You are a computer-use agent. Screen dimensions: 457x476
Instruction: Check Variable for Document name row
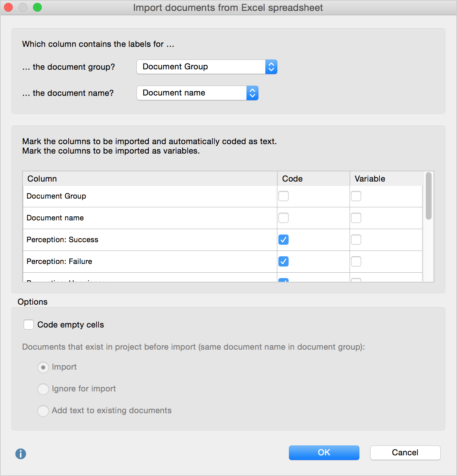coord(356,218)
